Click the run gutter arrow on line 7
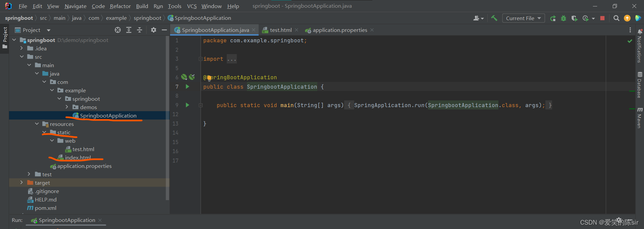The width and height of the screenshot is (644, 229). point(187,87)
